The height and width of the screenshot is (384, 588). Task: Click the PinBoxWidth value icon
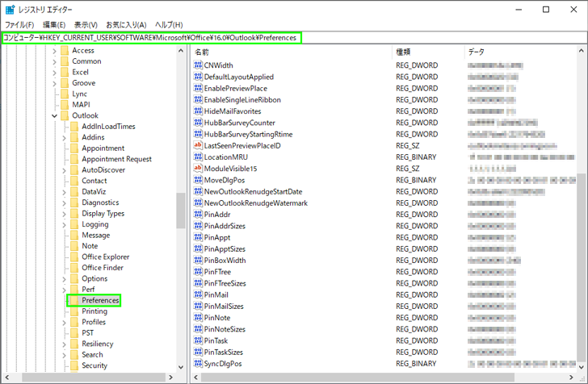[x=198, y=260]
